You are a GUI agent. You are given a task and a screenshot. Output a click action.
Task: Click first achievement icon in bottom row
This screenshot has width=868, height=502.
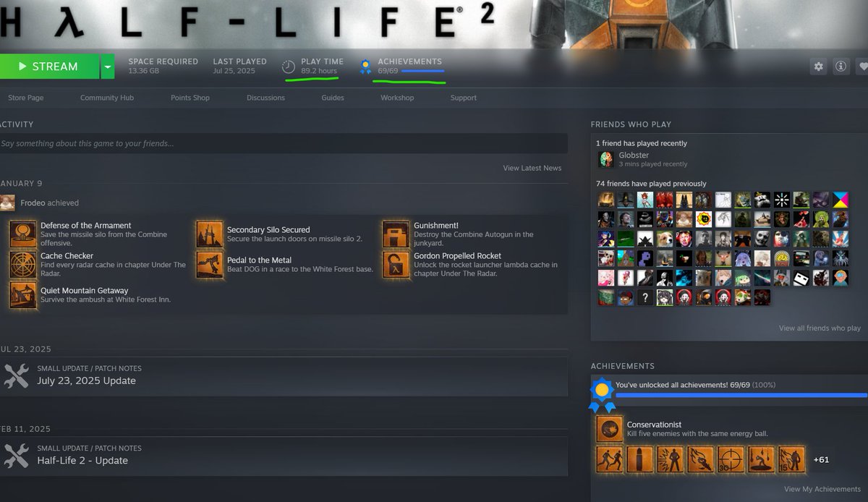(609, 459)
